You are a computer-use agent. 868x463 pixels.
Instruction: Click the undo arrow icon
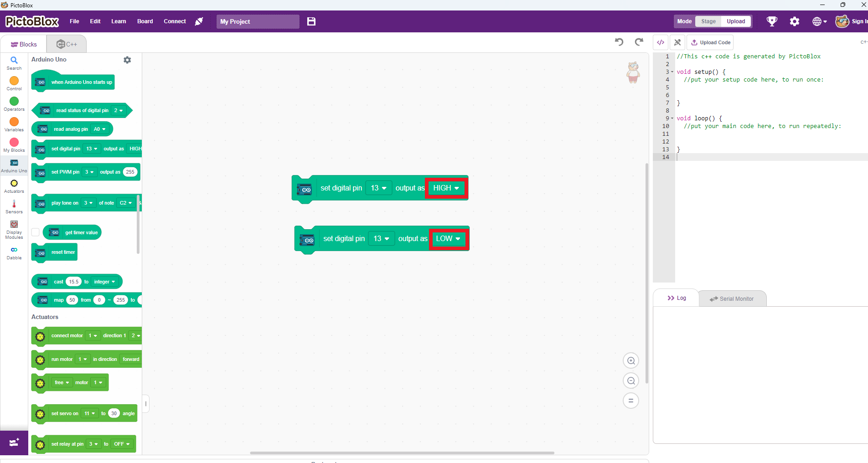click(619, 42)
